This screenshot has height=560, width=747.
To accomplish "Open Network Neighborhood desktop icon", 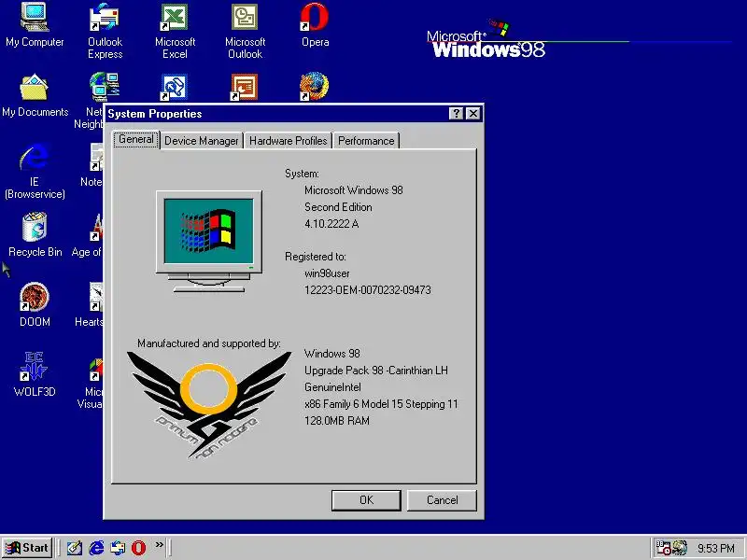I will click(97, 94).
